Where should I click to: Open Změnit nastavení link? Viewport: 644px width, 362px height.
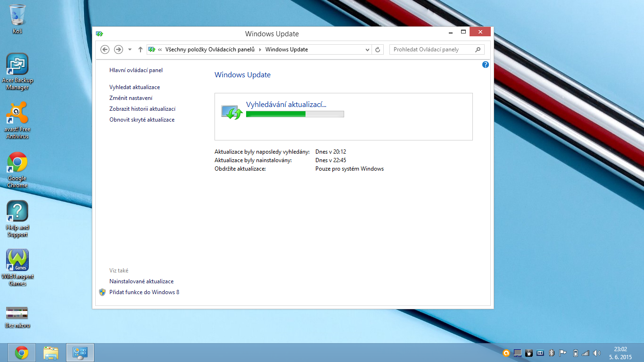pyautogui.click(x=131, y=98)
